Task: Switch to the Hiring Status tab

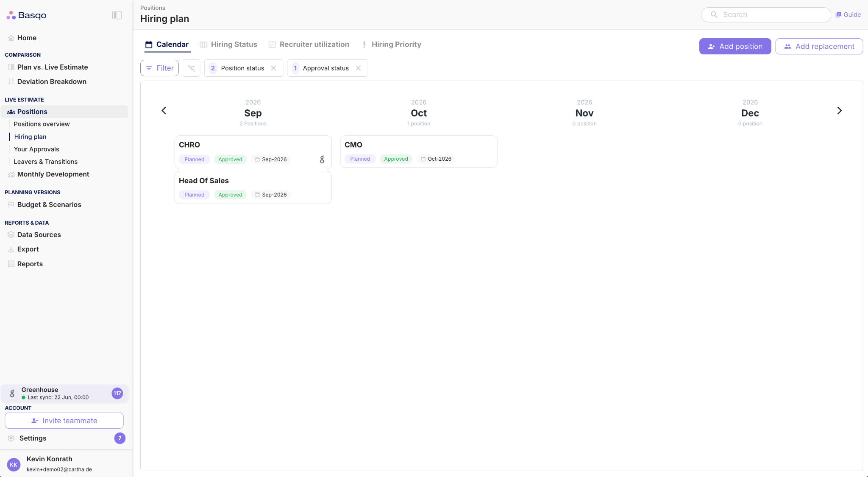Action: (x=228, y=45)
